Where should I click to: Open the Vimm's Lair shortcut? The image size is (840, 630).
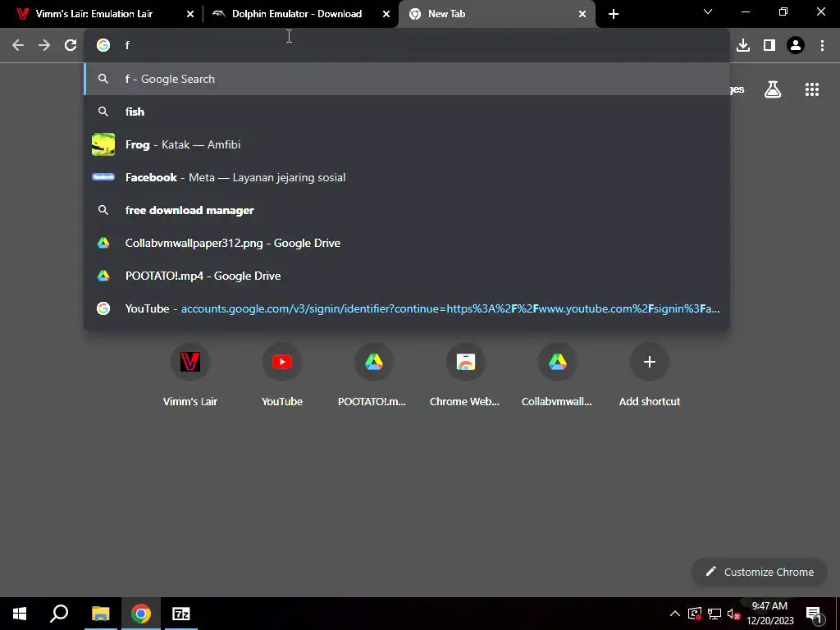pos(190,375)
